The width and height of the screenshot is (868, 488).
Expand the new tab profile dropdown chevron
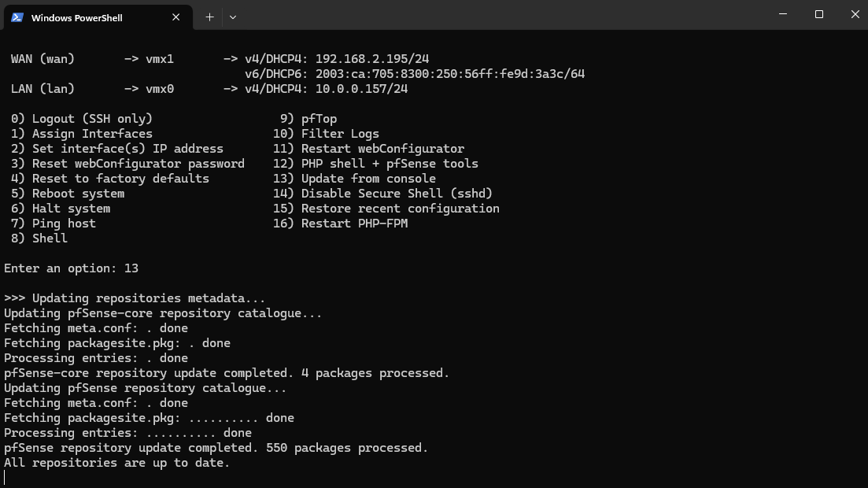(x=233, y=17)
